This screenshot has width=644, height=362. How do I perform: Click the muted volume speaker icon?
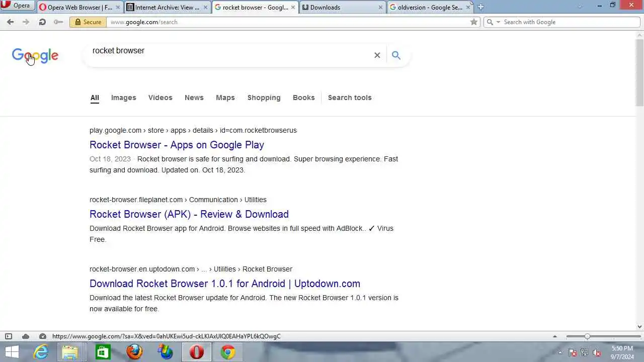tap(597, 352)
